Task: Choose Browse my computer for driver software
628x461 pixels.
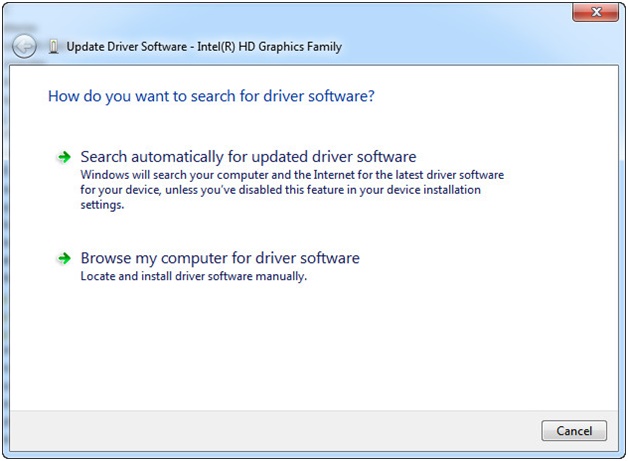Action: (219, 258)
